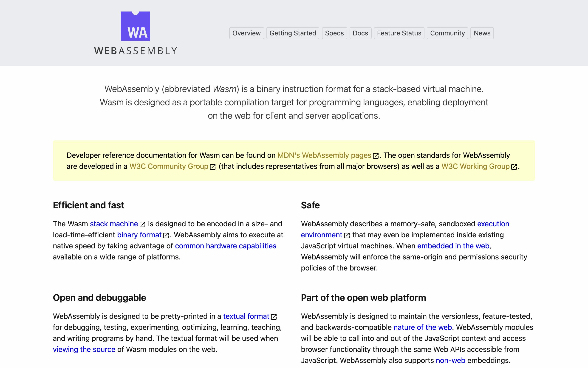Click the WEBASSEMBLY wordmark under logo
Screen dimensions: 588x368
click(x=136, y=51)
